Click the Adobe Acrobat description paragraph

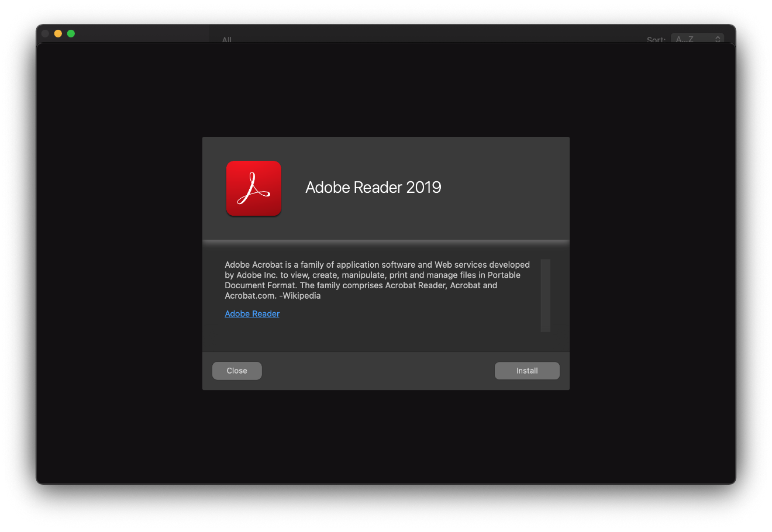click(x=377, y=280)
